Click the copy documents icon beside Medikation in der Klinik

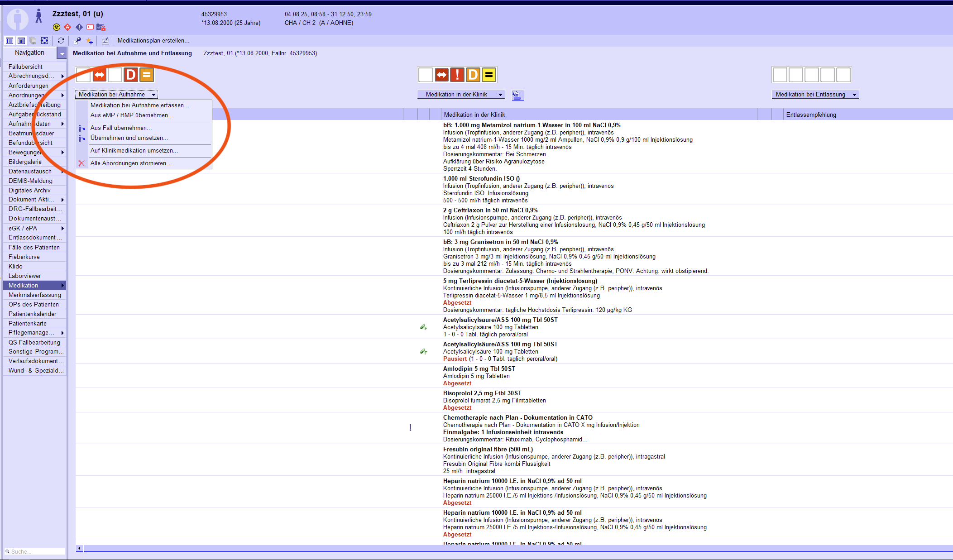coord(517,95)
